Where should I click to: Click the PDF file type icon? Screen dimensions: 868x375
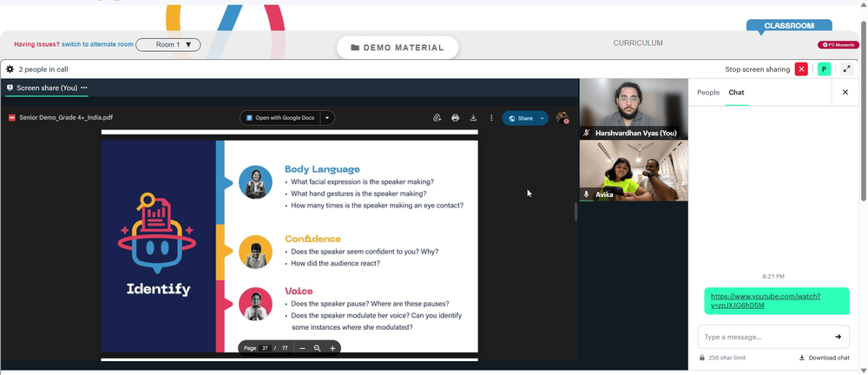pos(12,117)
